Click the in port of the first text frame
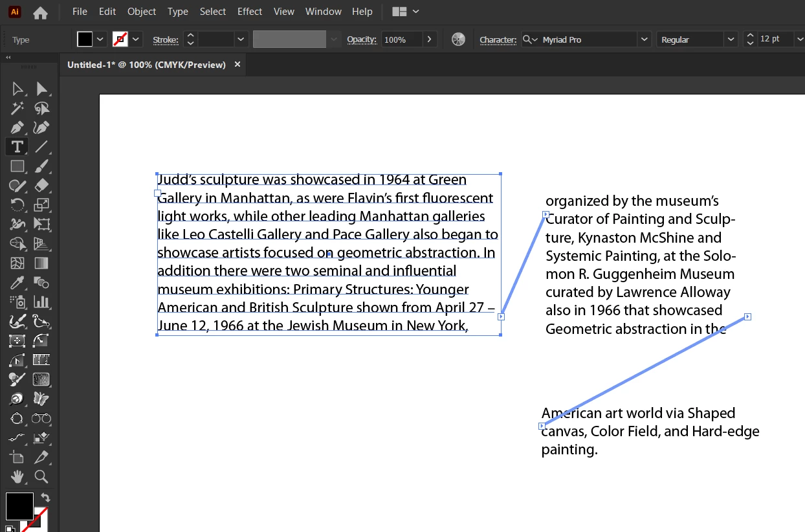 pyautogui.click(x=157, y=193)
